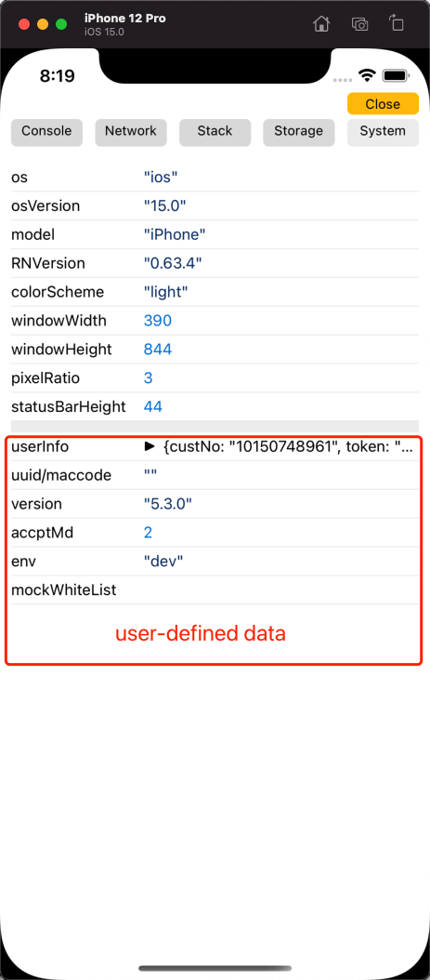The image size is (430, 980).
Task: Click the green zoom window button
Action: tap(61, 24)
